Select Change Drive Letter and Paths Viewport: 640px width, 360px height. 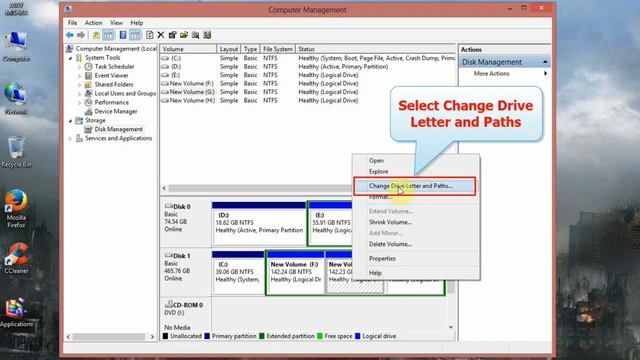[414, 186]
